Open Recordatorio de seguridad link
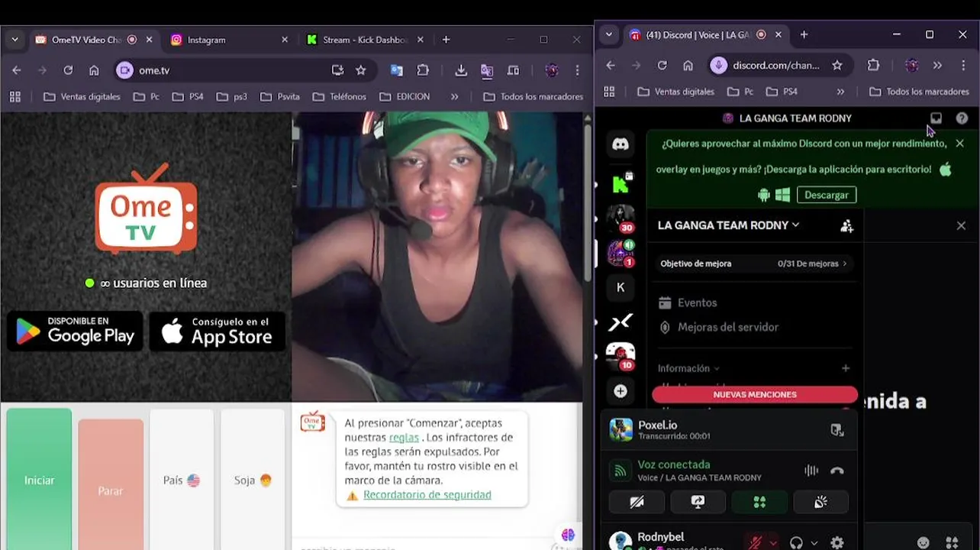Screen dimensions: 980x550 427,495
